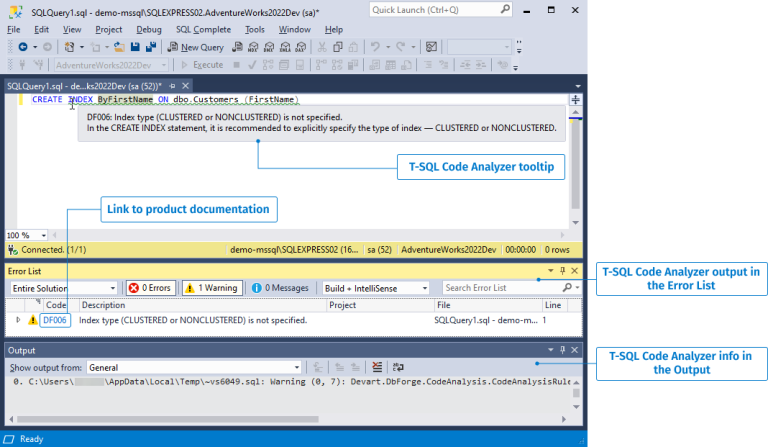The height and width of the screenshot is (447, 768).
Task: Click the Change Connection icon
Action: click(x=38, y=65)
